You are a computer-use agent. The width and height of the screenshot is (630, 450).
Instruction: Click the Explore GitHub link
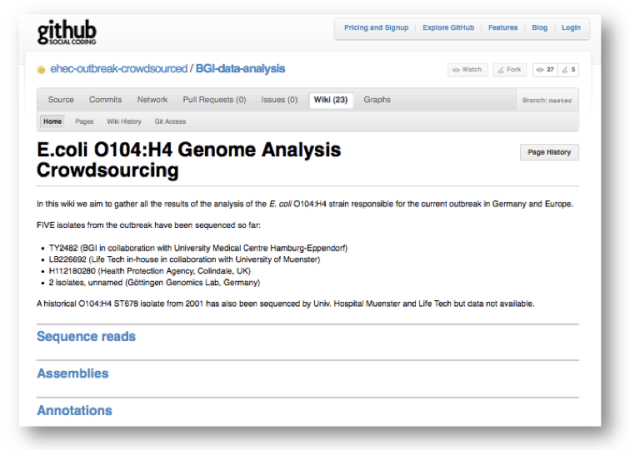[449, 28]
